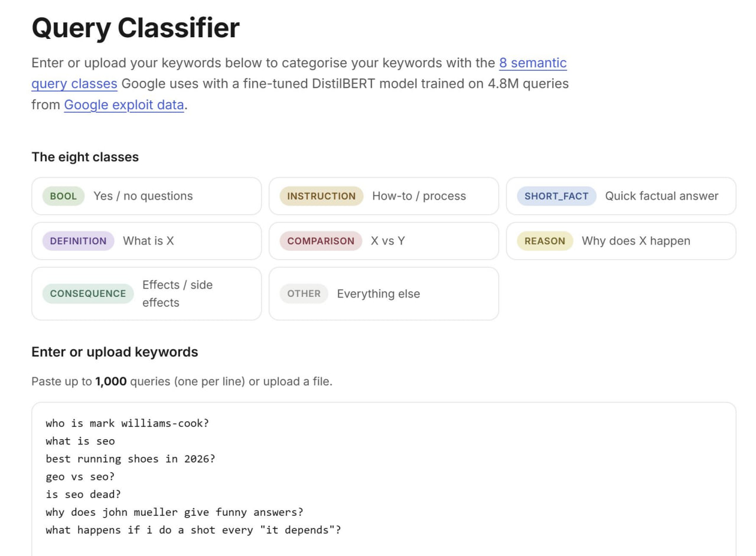This screenshot has width=756, height=556.
Task: Click inside the keywords text area
Action: [384, 479]
